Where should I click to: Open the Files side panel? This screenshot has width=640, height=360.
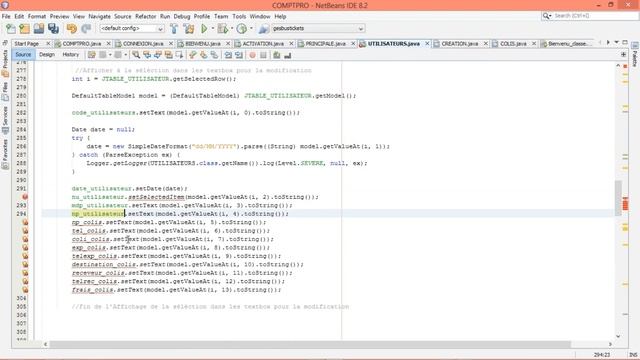click(5, 91)
